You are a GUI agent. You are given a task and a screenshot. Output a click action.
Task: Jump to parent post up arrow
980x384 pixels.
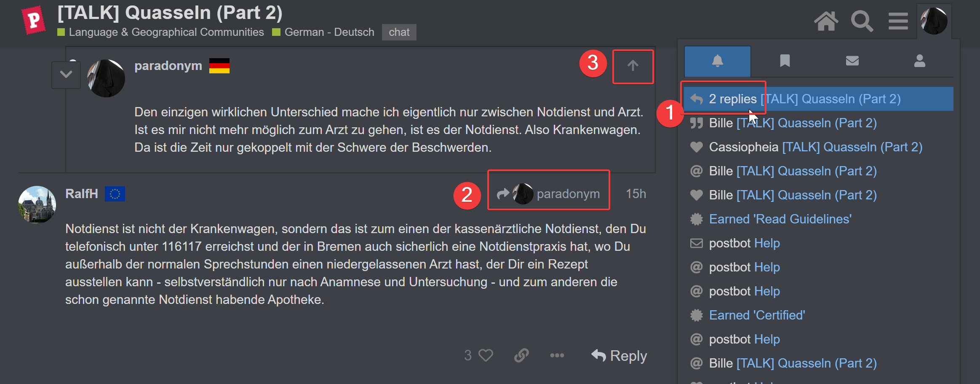tap(633, 66)
